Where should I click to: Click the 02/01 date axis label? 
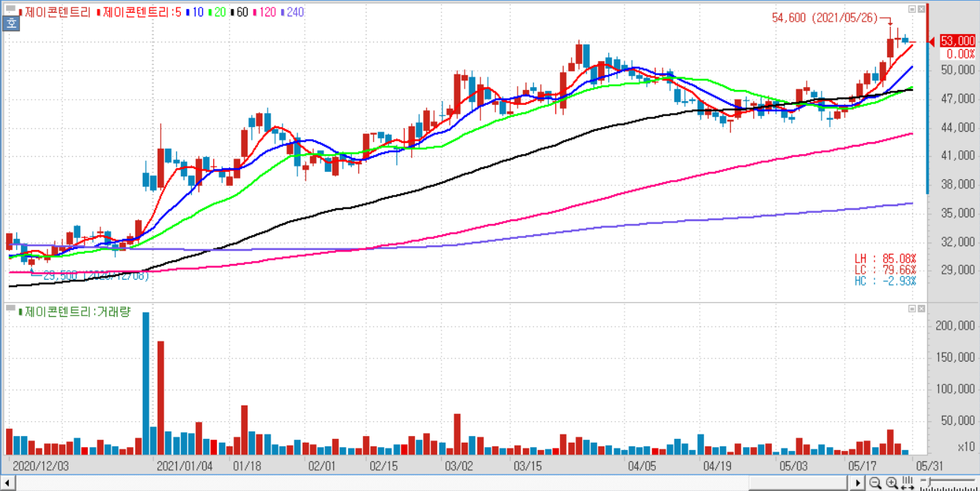322,466
